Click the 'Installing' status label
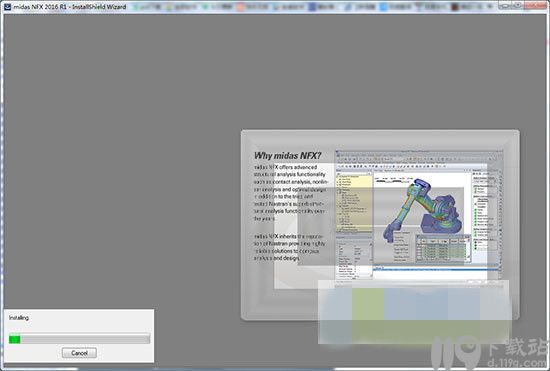 click(x=19, y=318)
